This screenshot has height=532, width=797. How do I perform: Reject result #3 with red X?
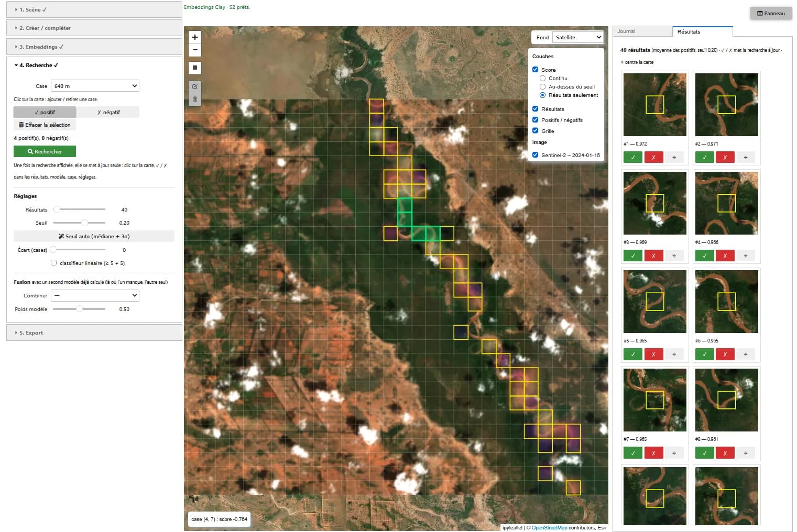653,256
